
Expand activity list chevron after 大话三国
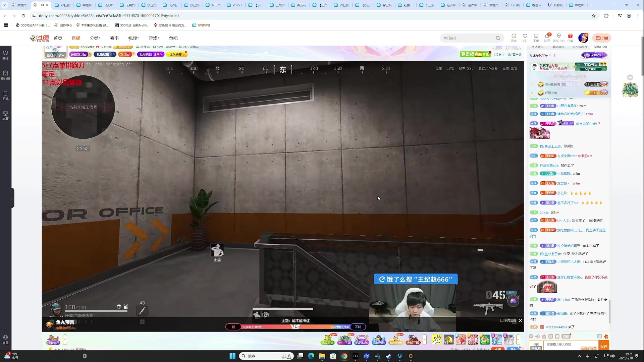pyautogui.click(x=425, y=340)
